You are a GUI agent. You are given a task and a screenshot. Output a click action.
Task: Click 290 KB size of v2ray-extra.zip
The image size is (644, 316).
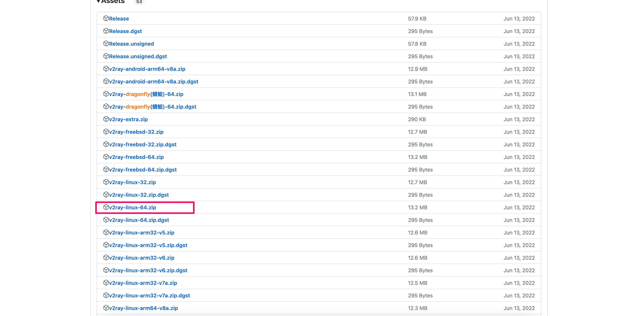click(x=417, y=119)
